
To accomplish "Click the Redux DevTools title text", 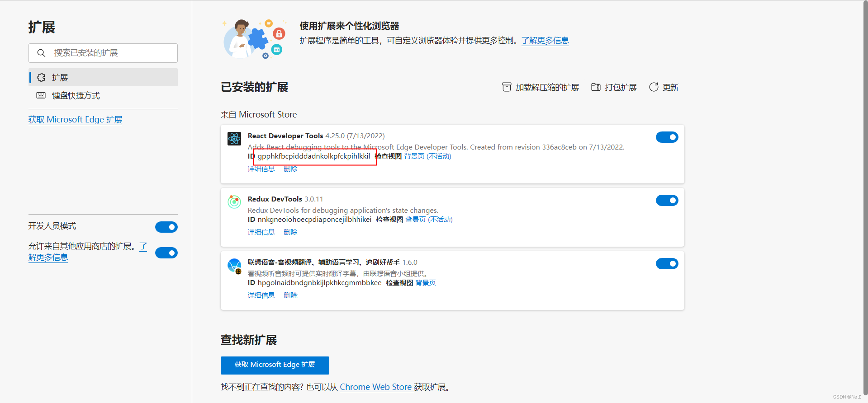I will [x=275, y=199].
